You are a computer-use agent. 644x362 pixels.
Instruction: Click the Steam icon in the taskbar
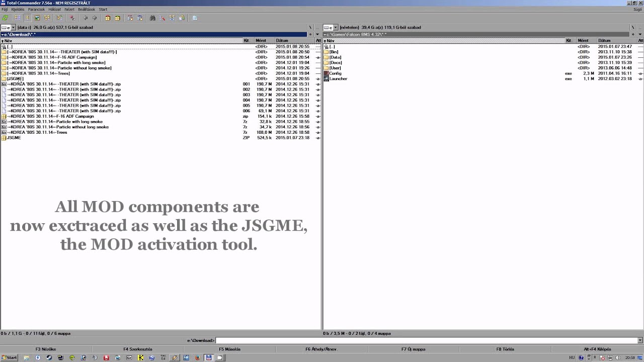point(49,357)
